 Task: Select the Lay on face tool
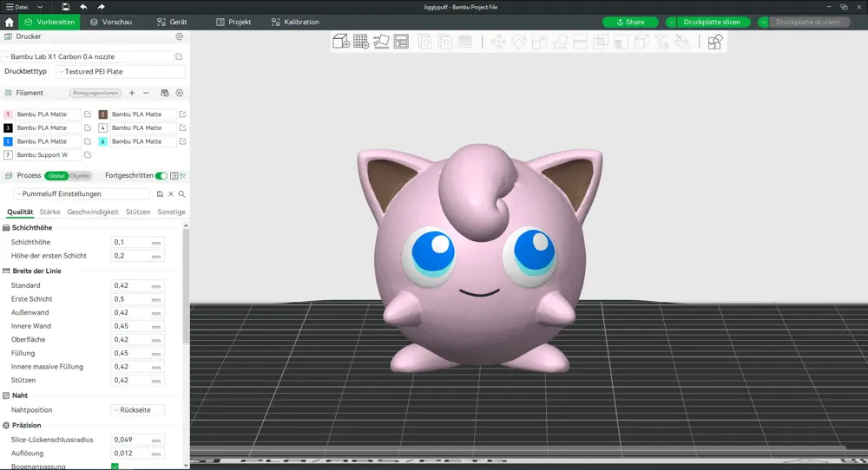[x=560, y=42]
